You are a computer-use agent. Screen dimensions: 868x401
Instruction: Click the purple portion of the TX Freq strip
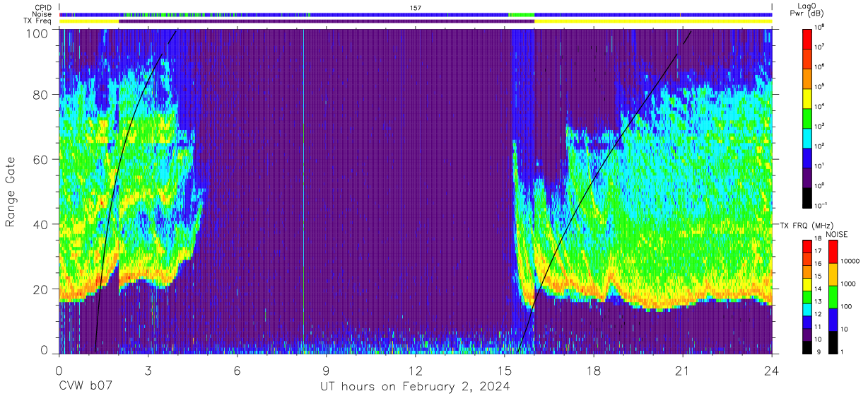click(x=327, y=21)
